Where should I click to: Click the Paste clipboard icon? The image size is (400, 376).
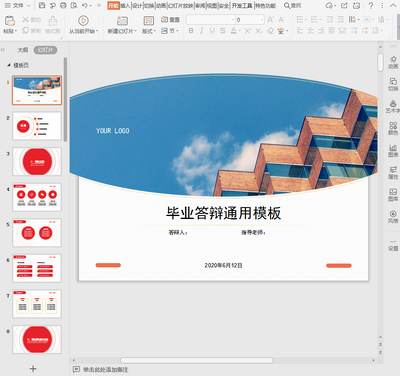pos(10,21)
